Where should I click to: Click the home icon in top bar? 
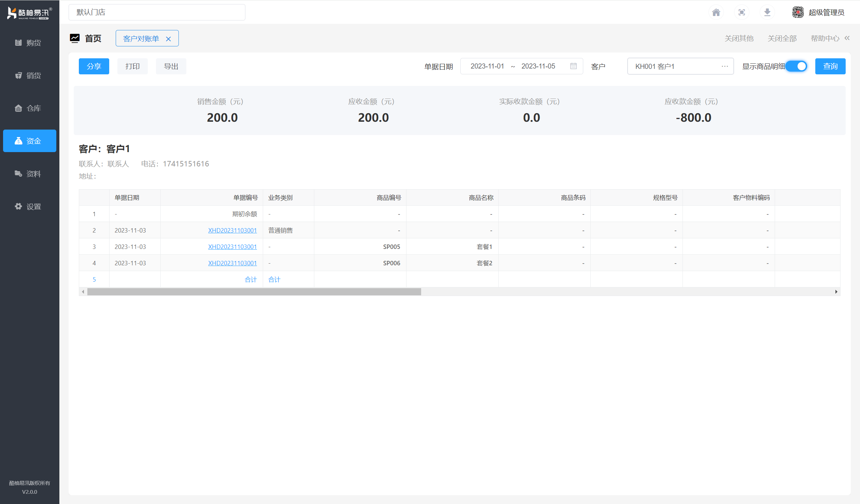(x=716, y=13)
